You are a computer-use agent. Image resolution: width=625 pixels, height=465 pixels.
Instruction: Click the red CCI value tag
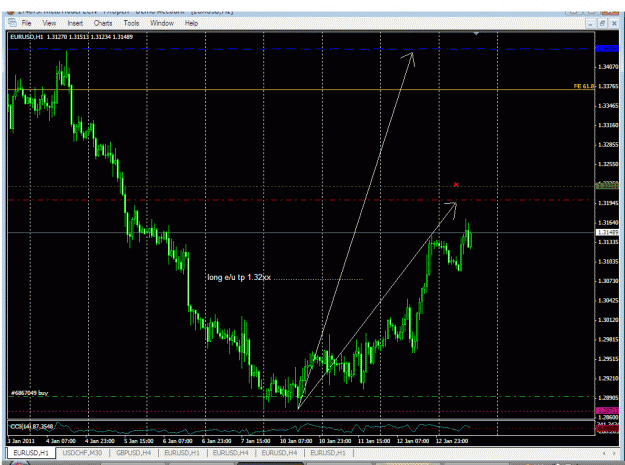607,429
